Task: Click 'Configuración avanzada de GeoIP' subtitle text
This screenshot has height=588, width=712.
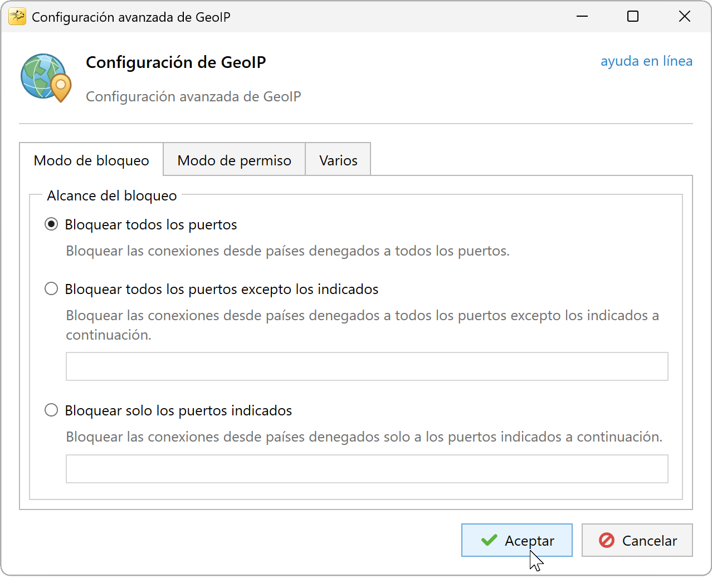Action: point(193,97)
